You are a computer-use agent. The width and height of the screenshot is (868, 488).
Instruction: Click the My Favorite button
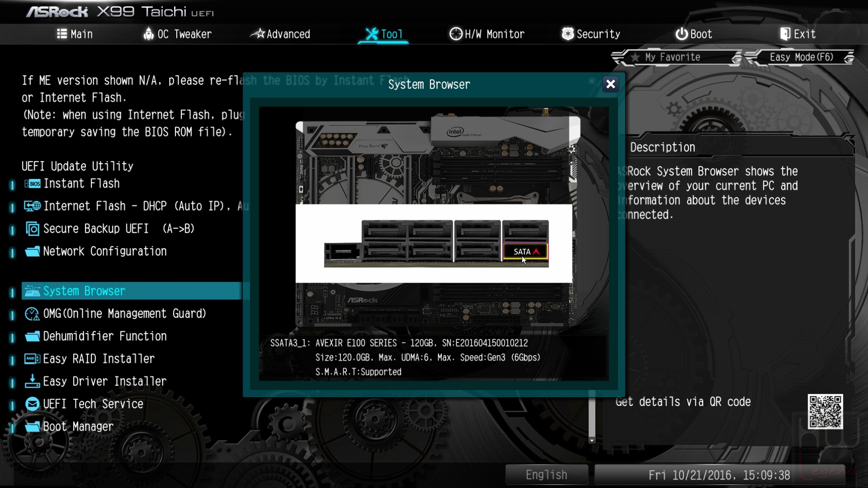point(676,57)
